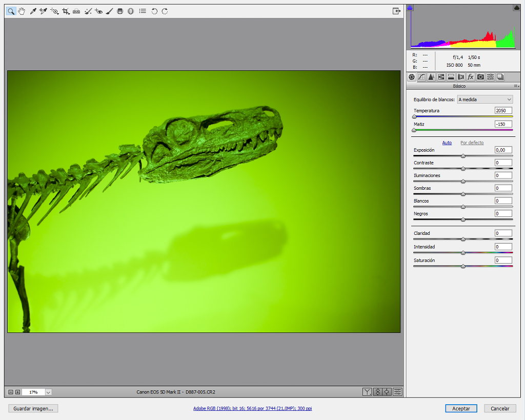Click the Auto tone link
This screenshot has height=420, width=525.
tap(447, 143)
